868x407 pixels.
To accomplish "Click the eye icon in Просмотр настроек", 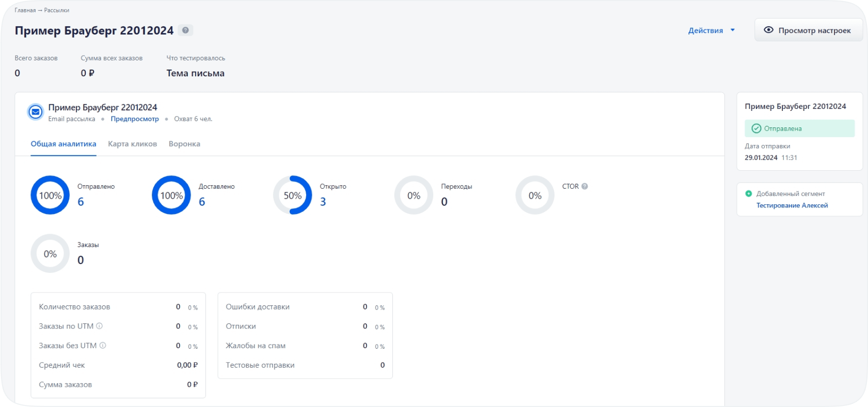I will click(x=768, y=30).
